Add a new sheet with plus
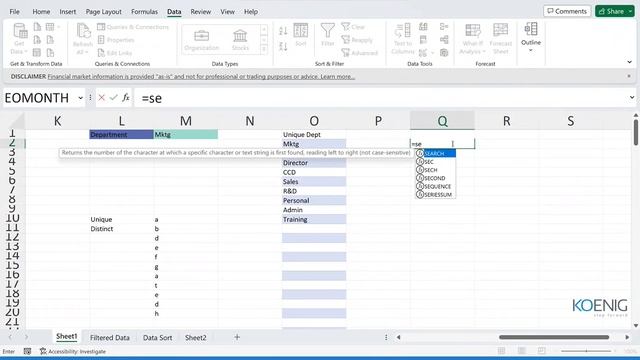This screenshot has height=360, width=640. tap(237, 337)
